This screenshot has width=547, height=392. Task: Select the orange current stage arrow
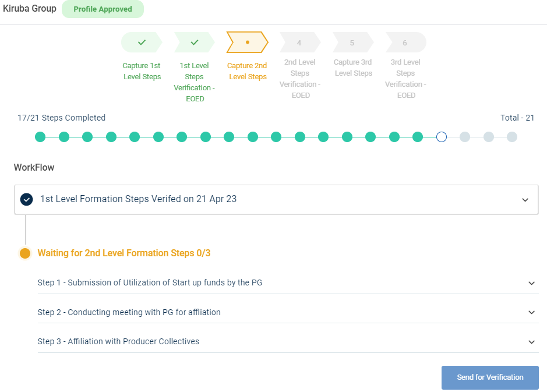248,43
